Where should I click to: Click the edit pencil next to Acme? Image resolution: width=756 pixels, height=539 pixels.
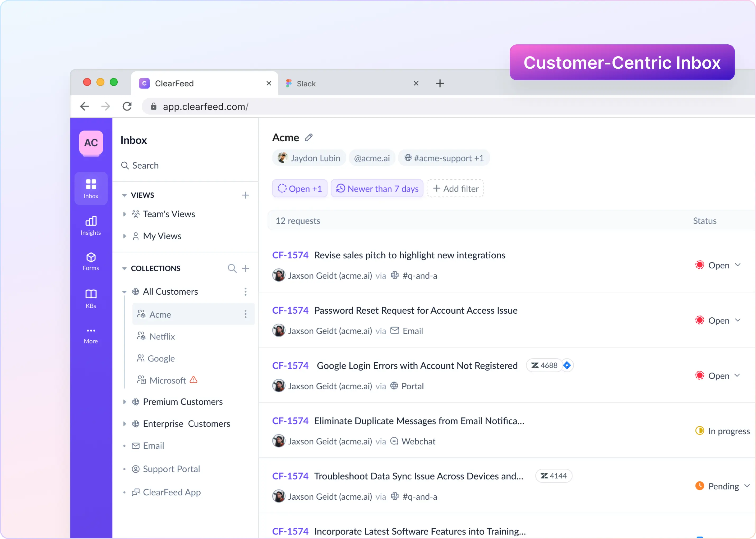(309, 137)
